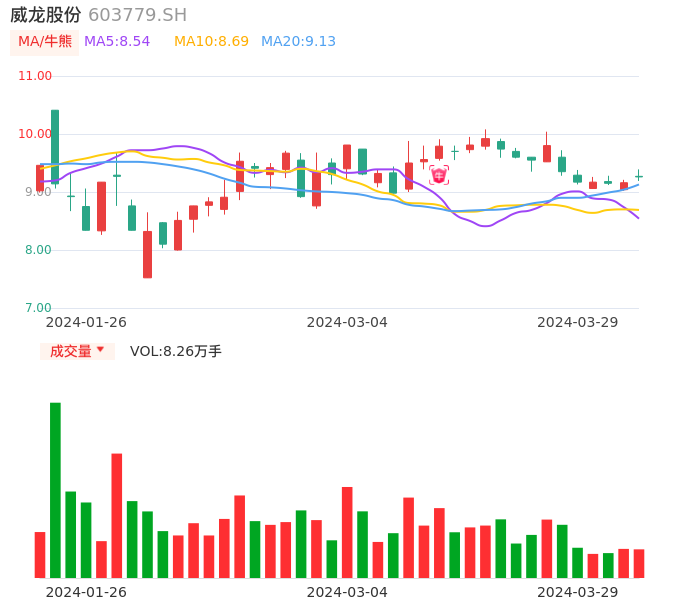Click the 2024-01-26 date under the price chart
Image resolution: width=686 pixels, height=606 pixels.
pyautogui.click(x=86, y=322)
